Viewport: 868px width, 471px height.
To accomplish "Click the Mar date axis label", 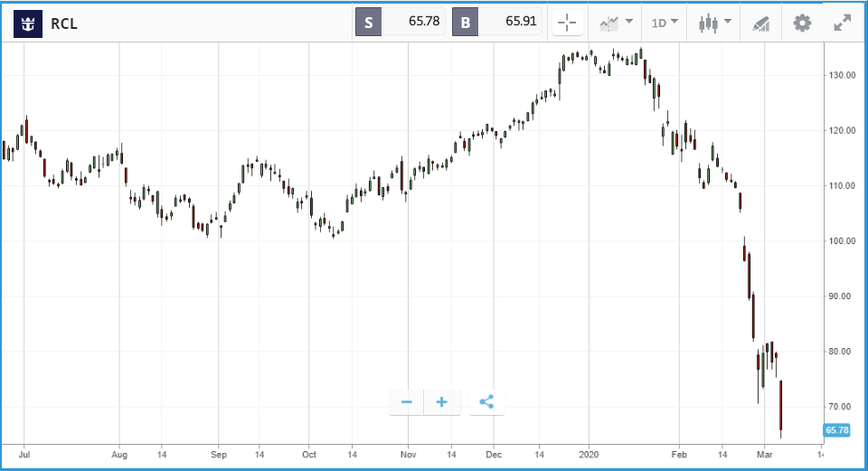I will [765, 455].
